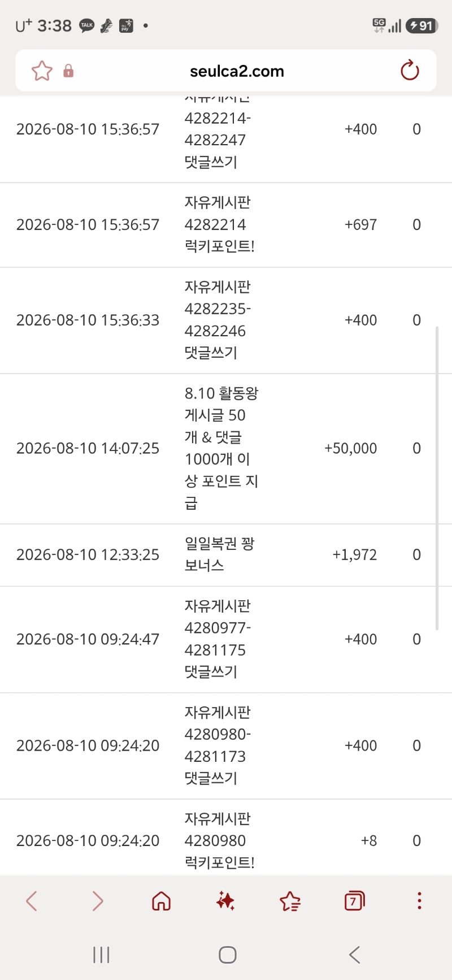Open the AI sparkle assistant icon

(225, 901)
